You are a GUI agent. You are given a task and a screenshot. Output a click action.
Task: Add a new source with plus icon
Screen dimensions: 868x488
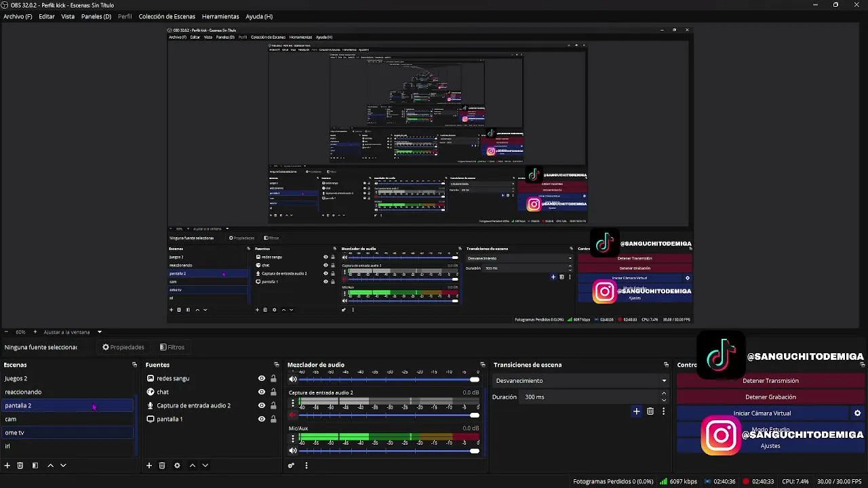point(149,466)
